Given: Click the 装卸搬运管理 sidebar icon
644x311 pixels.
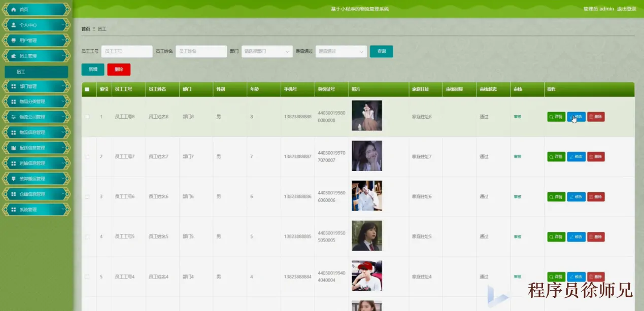Looking at the screenshot, I should point(14,179).
